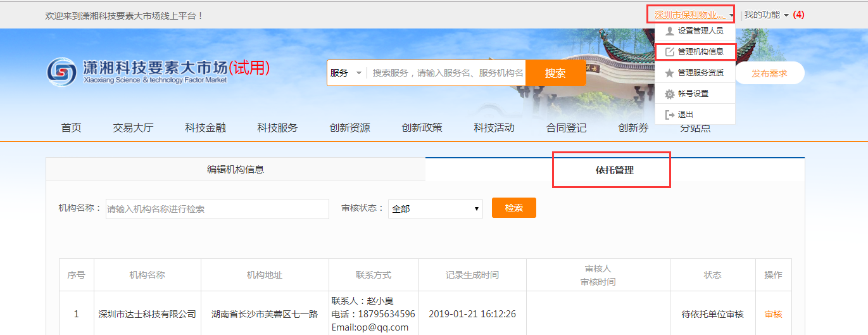Click the 发布需求 button
Screen dimensions: 868x335
(x=769, y=73)
